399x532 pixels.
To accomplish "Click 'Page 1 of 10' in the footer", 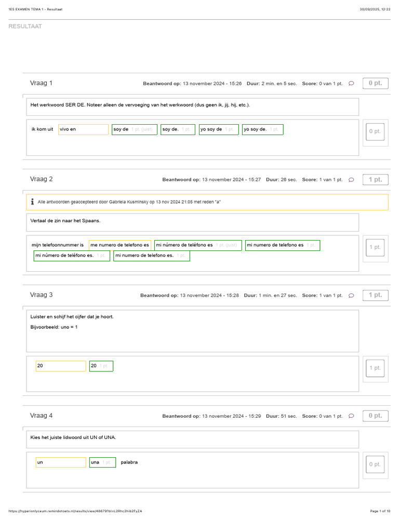I will click(380, 511).
